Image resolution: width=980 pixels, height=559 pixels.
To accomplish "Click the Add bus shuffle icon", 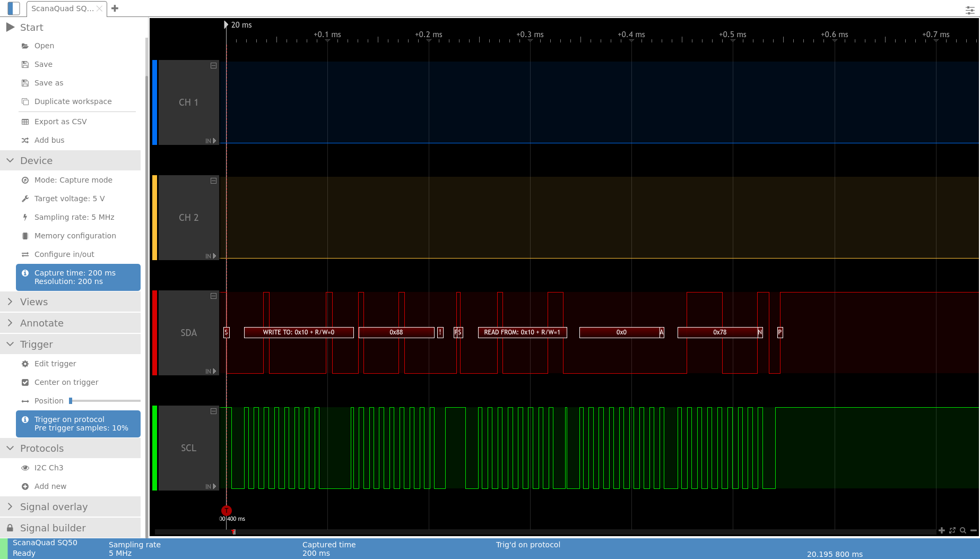I will (x=25, y=140).
